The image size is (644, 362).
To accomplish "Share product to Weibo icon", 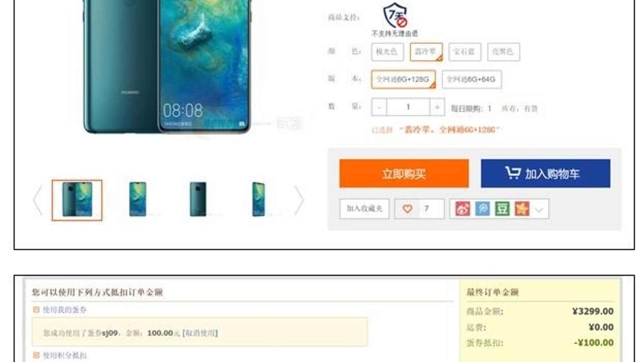I will coord(462,209).
